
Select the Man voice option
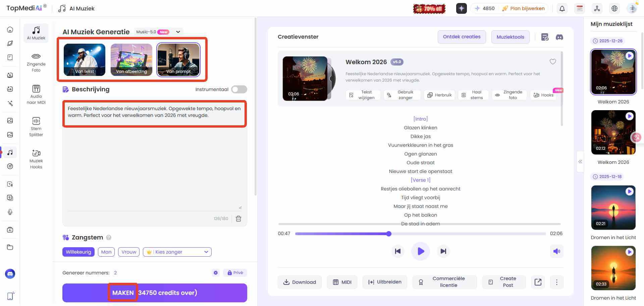106,252
